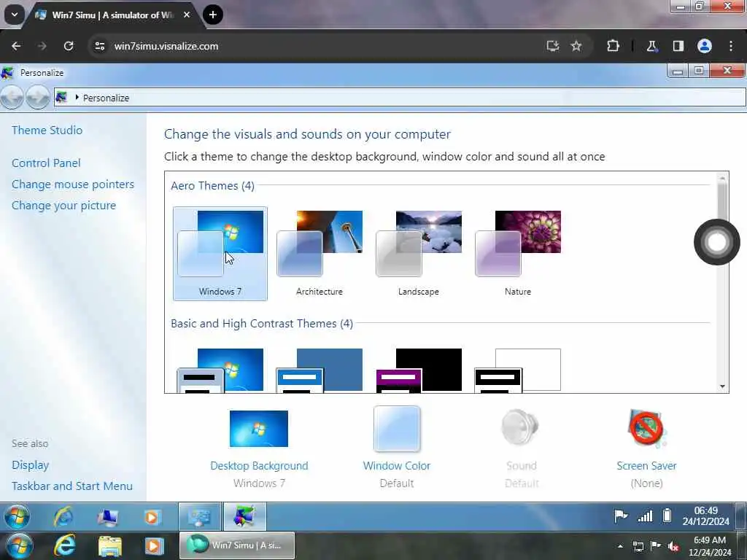Switch to simulated Control Panel taskbar button

pos(200,517)
